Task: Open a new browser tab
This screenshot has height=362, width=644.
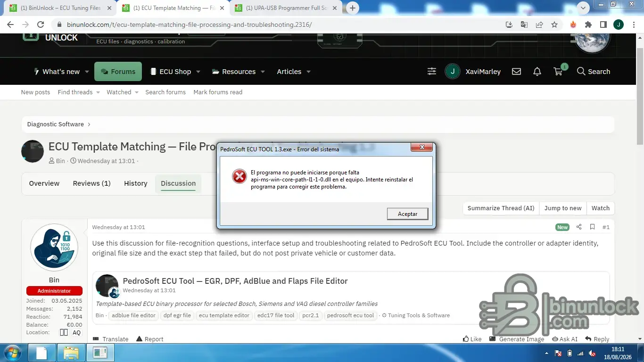Action: (x=353, y=8)
